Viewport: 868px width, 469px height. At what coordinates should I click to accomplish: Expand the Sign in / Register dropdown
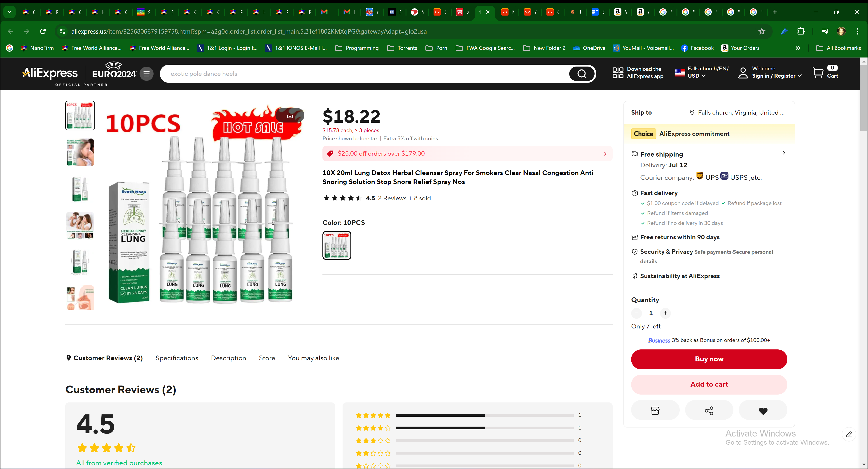tap(776, 76)
